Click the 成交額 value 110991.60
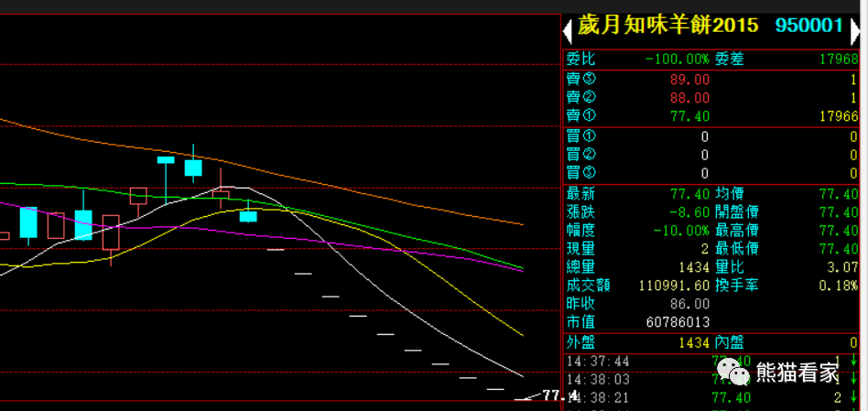Screen dimensions: 868x411 tap(674, 286)
